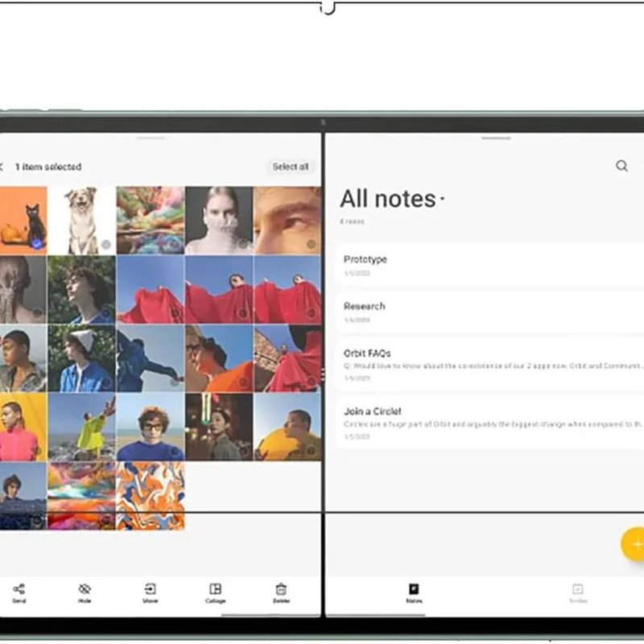Close selection mode with the X icon
Image resolution: width=644 pixels, height=644 pixels.
[x=2, y=167]
